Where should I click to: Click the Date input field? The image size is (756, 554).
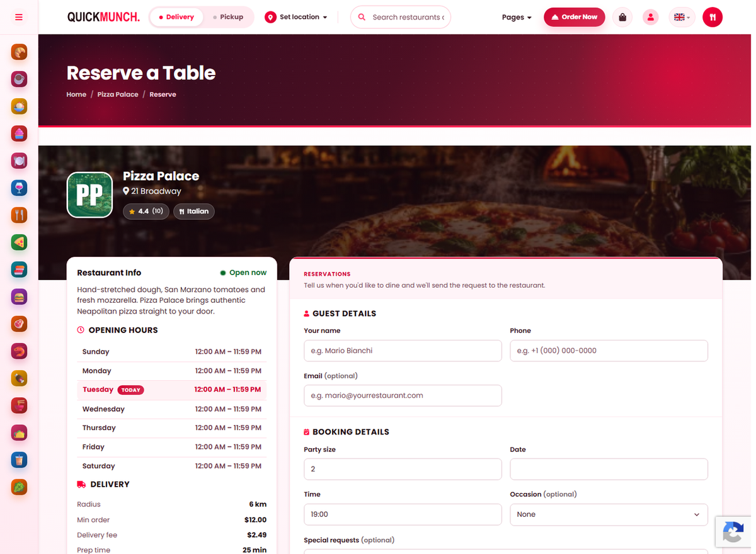[609, 469]
